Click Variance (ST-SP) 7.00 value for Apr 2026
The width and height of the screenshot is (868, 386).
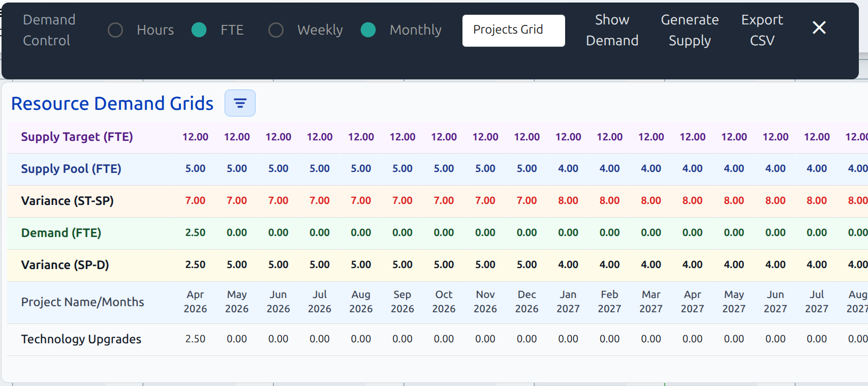click(x=195, y=200)
